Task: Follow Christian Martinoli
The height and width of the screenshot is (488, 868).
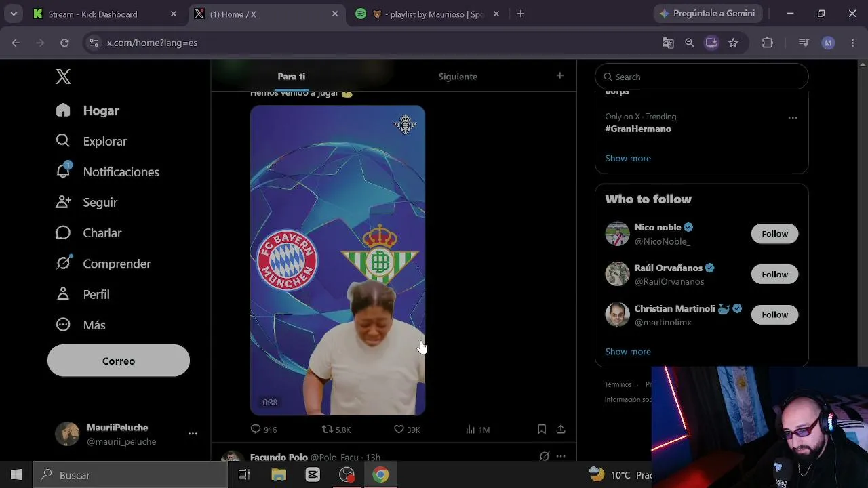Action: [x=774, y=314]
